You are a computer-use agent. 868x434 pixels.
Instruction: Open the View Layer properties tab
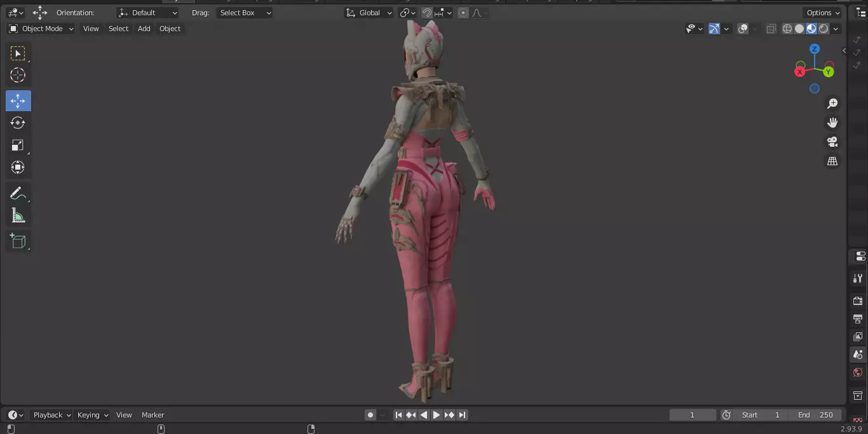(858, 336)
